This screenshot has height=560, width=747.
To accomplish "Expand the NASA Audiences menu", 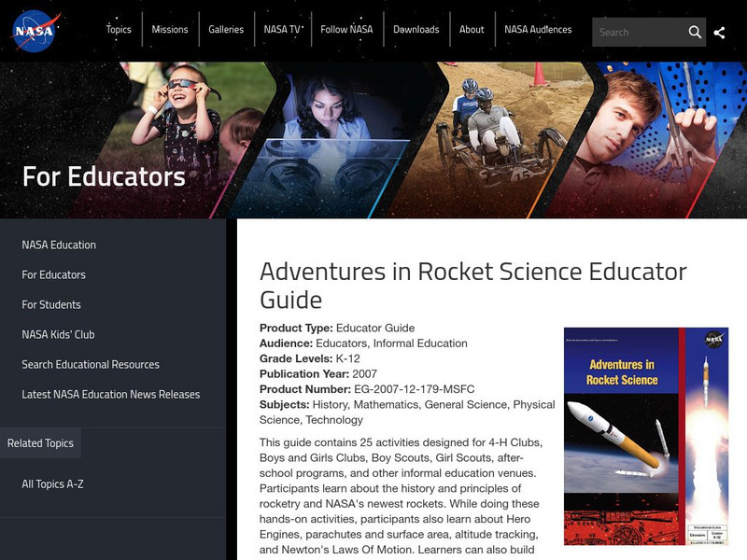I will coord(537,29).
